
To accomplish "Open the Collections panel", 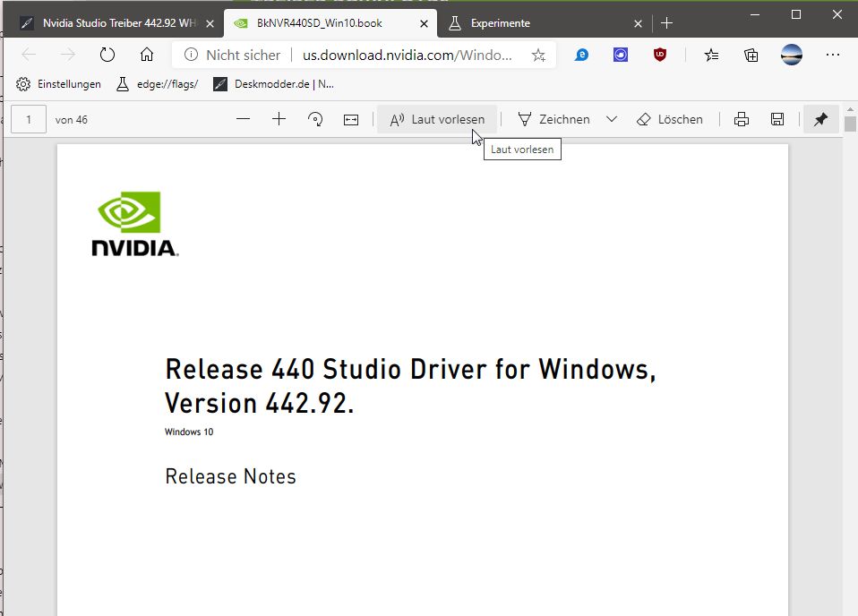I will coord(751,55).
